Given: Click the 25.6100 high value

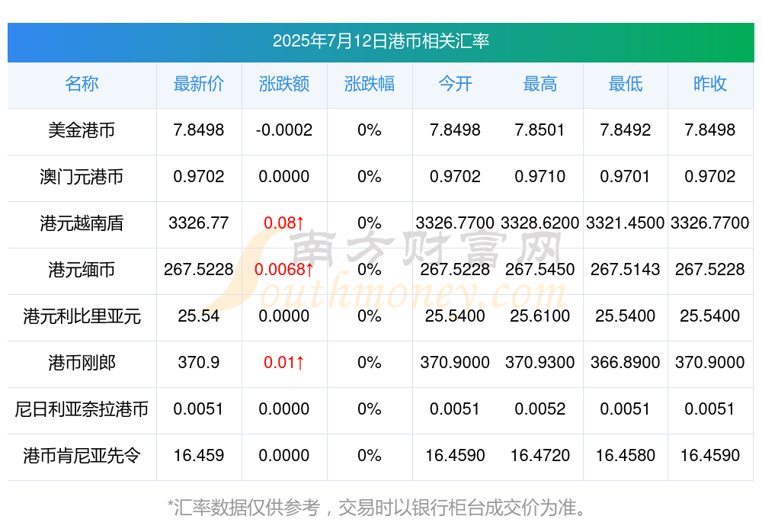Looking at the screenshot, I should 540,316.
